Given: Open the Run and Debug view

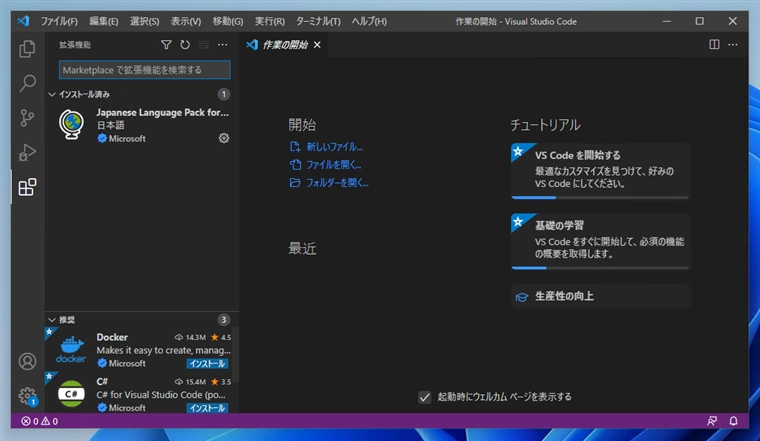Looking at the screenshot, I should tap(27, 153).
